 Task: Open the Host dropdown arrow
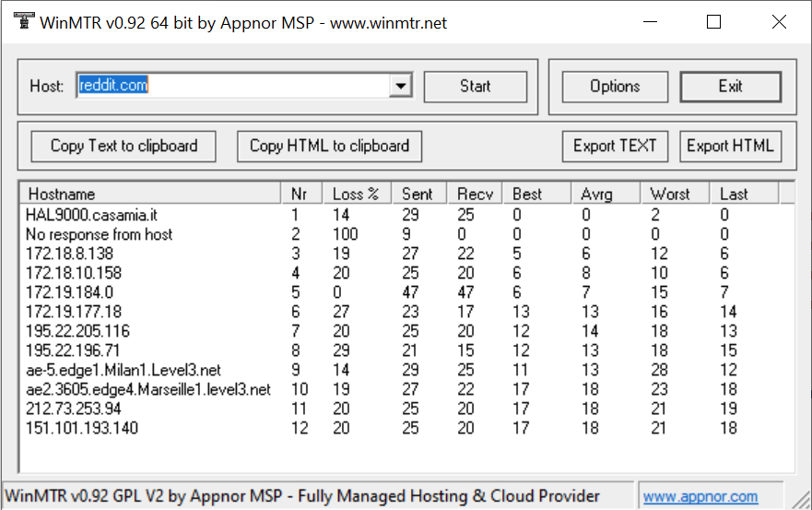[x=401, y=86]
